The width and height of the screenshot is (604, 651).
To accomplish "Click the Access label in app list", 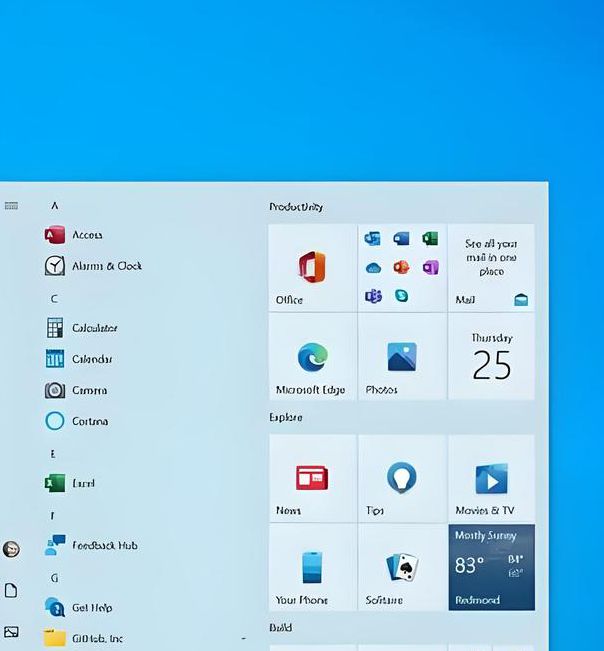I will [87, 235].
